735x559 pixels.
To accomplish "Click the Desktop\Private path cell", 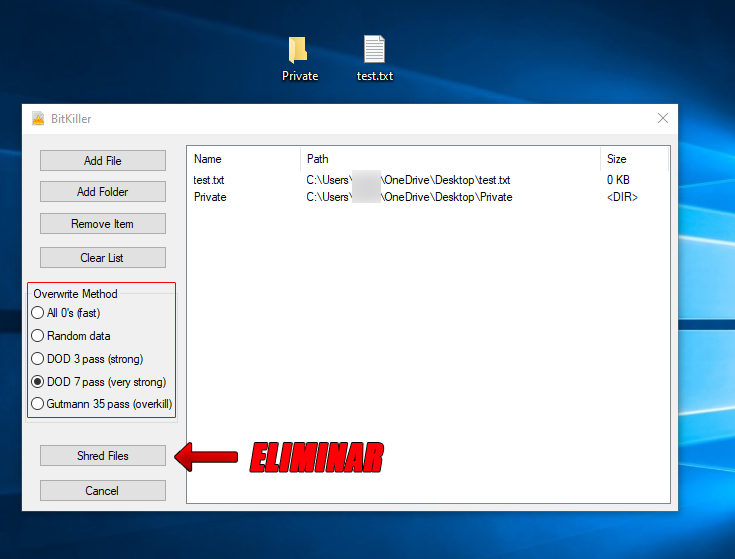I will tap(409, 197).
